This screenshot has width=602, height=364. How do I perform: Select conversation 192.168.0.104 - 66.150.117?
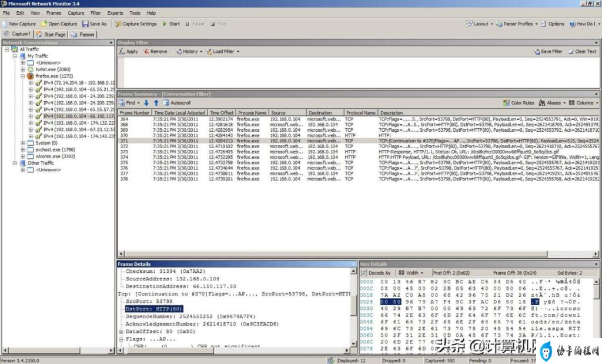tap(79, 116)
